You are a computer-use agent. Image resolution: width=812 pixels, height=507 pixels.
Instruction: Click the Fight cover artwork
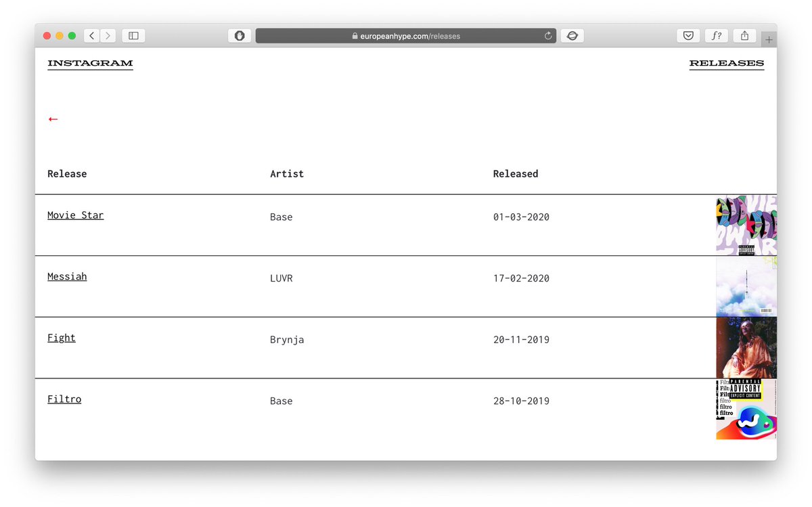click(746, 348)
